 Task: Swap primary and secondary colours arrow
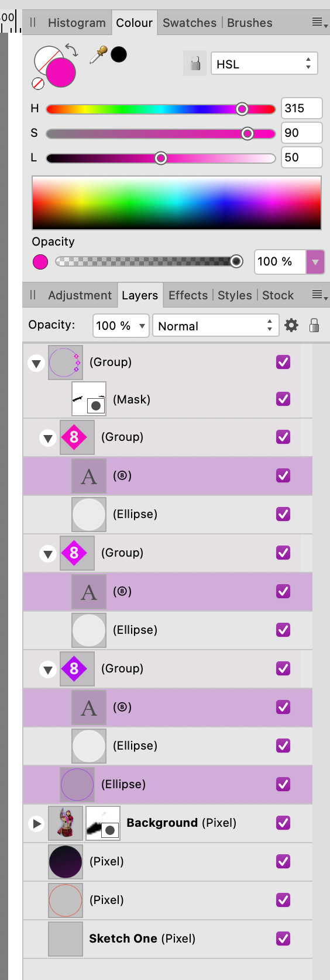tap(71, 50)
